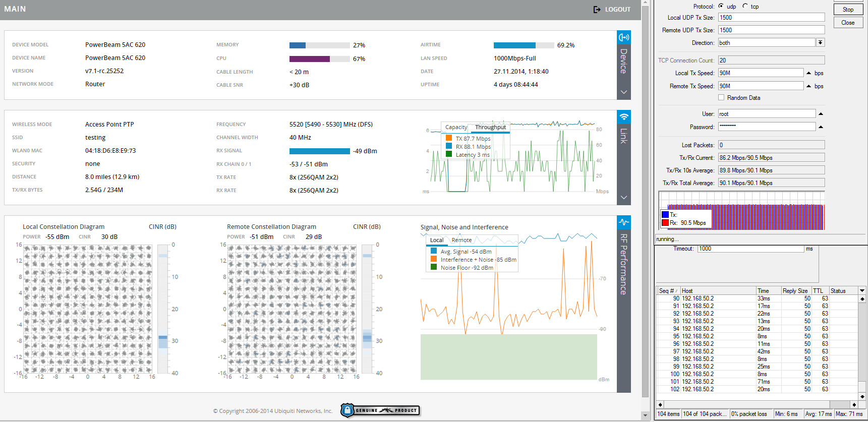Collapse the Device panel with its chevron

click(x=624, y=92)
